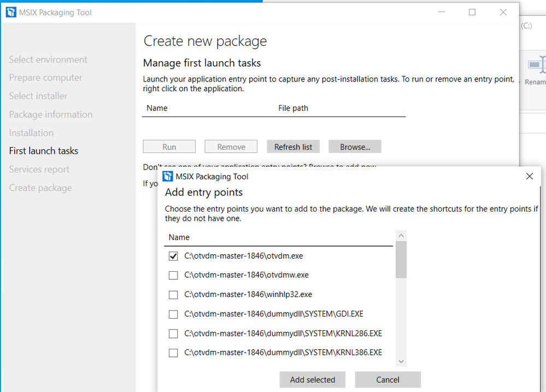
Task: Click the MSIX Packaging Tool icon in dialog title
Action: click(x=168, y=176)
